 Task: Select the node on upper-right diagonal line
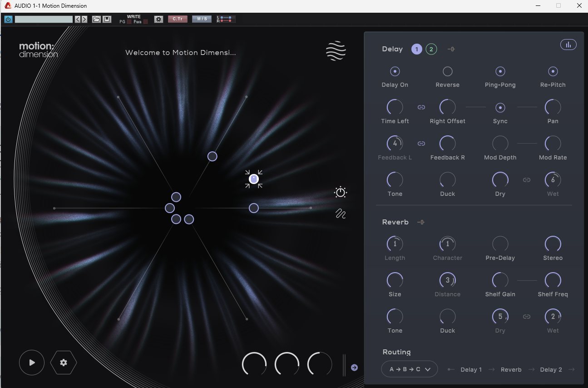click(x=212, y=156)
